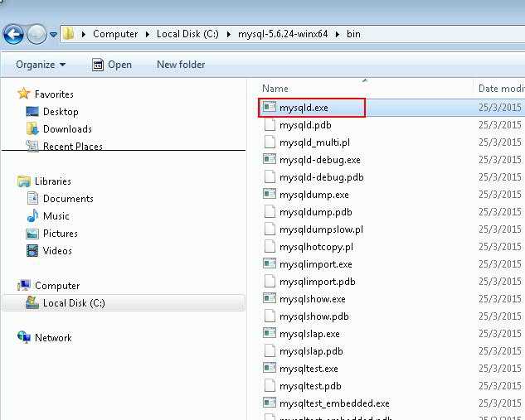Select the mysqld_multi.pl file
Viewport: 525px width, 420px height.
pos(314,142)
